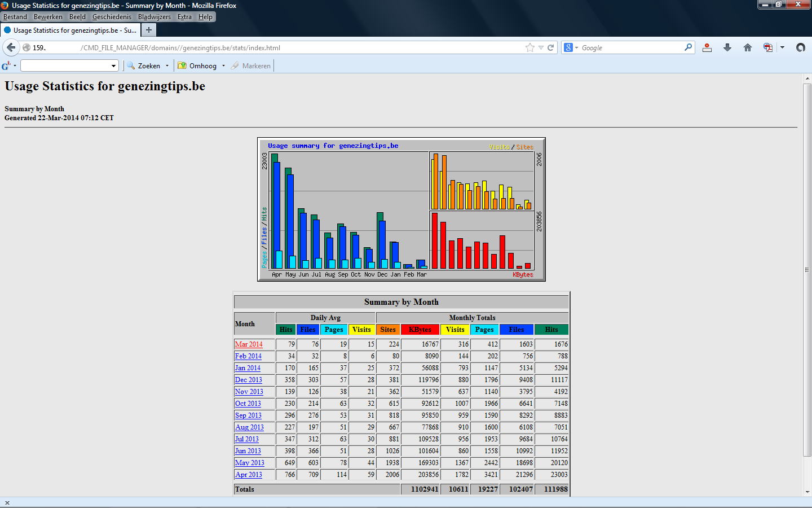The image size is (812, 508).
Task: Click the Firefox logo in title bar
Action: (x=5, y=5)
